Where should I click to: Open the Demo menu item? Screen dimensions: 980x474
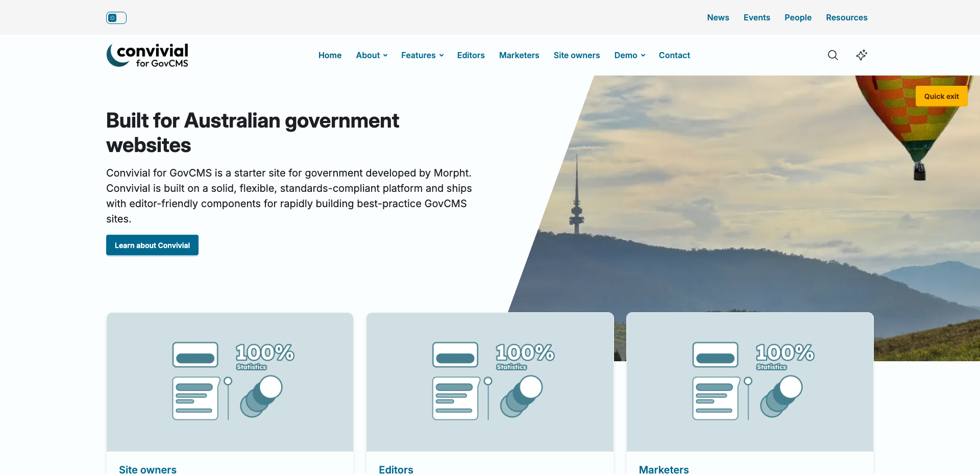point(626,55)
